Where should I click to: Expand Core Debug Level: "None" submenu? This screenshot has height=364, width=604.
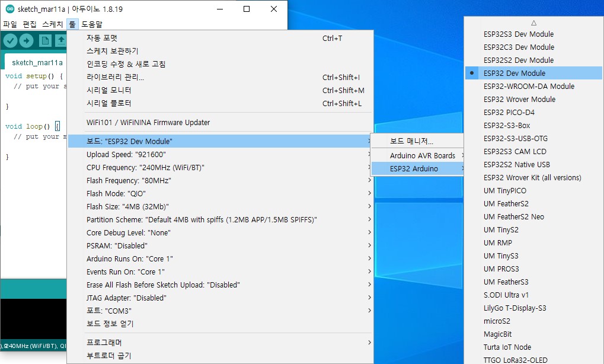point(220,232)
